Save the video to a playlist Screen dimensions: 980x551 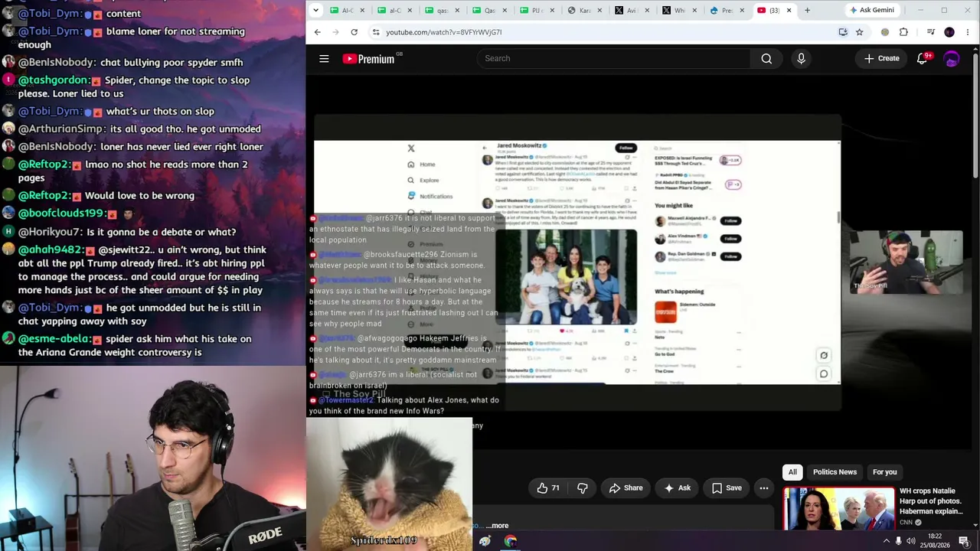tap(727, 488)
